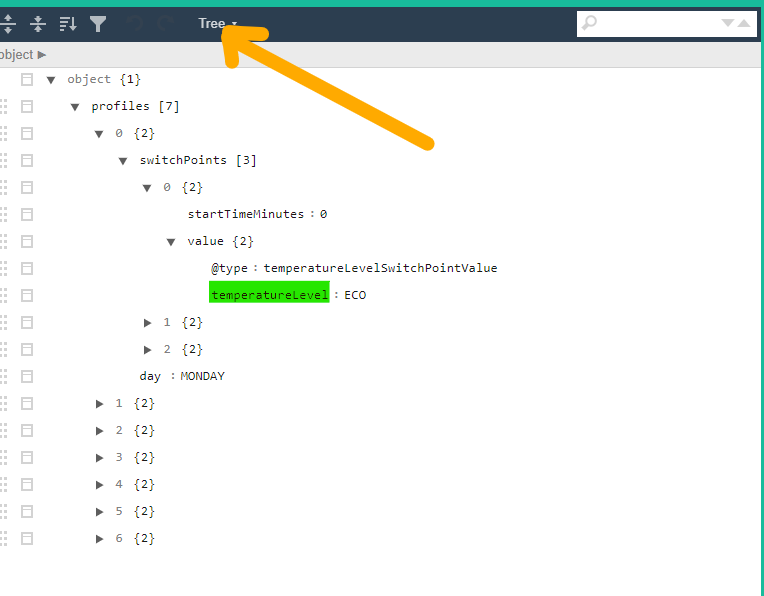The height and width of the screenshot is (596, 764).
Task: Open action menu for profiles 2 row
Action: 27,430
